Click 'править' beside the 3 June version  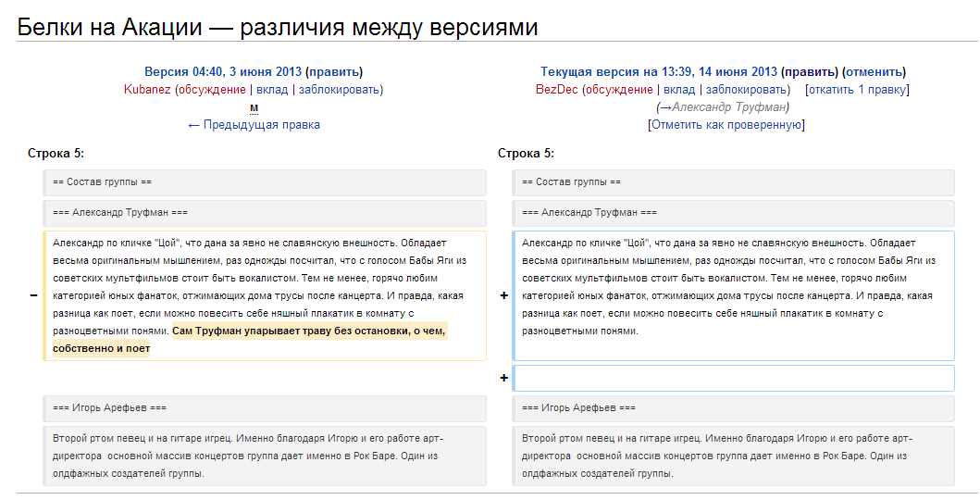pyautogui.click(x=334, y=71)
